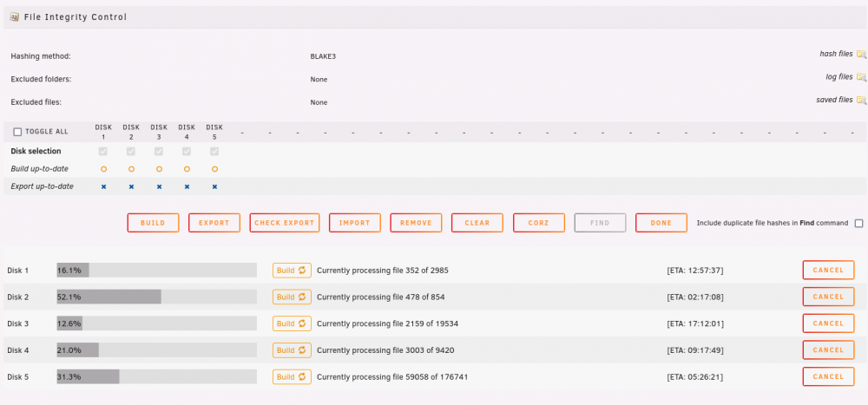Click Disk 3 progress bar at 12.6%
Screen dimensions: 868x405
156,323
